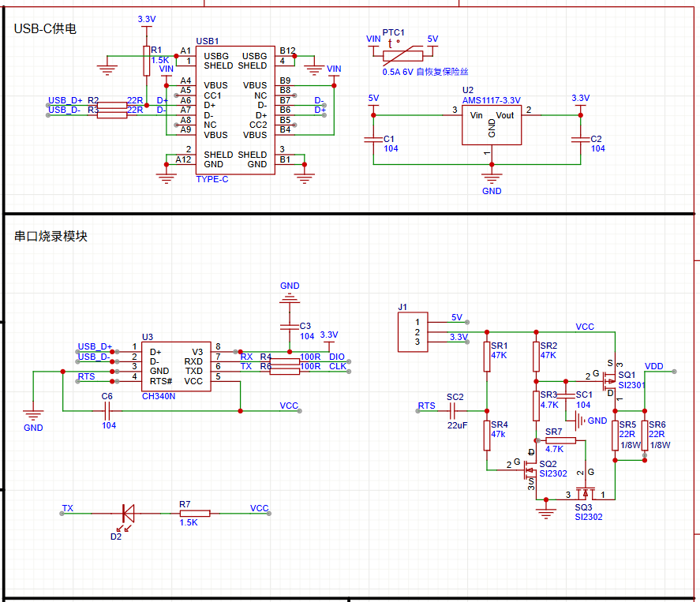Select the "TYPE-C" label under USB1
This screenshot has width=700, height=602.
coord(212,179)
